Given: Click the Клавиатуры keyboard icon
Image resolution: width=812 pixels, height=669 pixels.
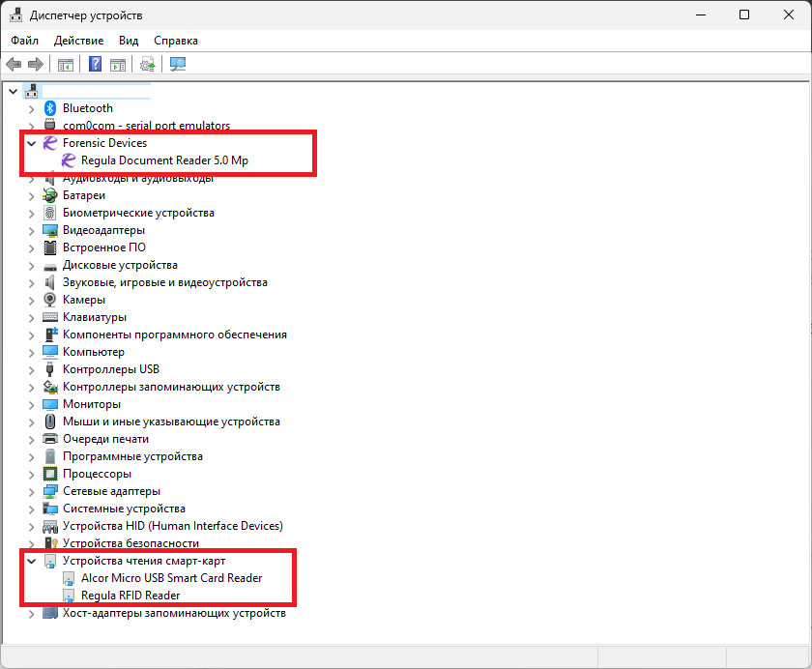Looking at the screenshot, I should click(49, 317).
